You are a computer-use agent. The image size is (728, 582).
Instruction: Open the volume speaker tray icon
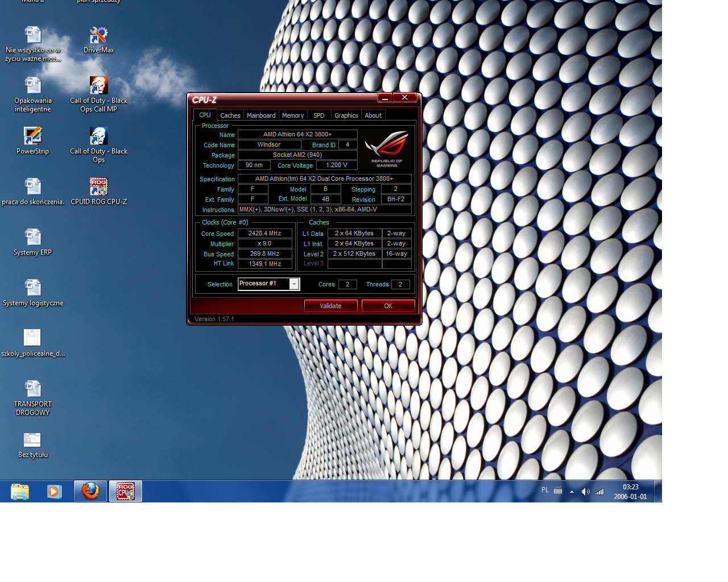tap(586, 492)
